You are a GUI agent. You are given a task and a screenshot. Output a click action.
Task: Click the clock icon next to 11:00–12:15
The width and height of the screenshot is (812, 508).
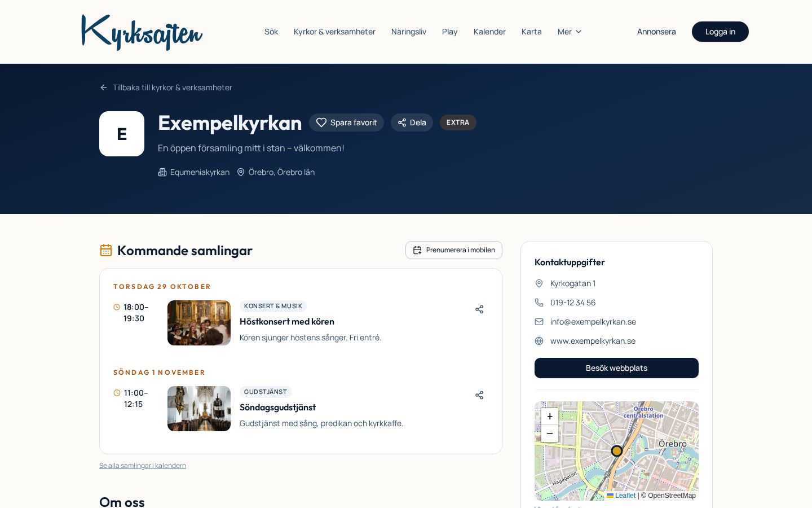point(117,393)
